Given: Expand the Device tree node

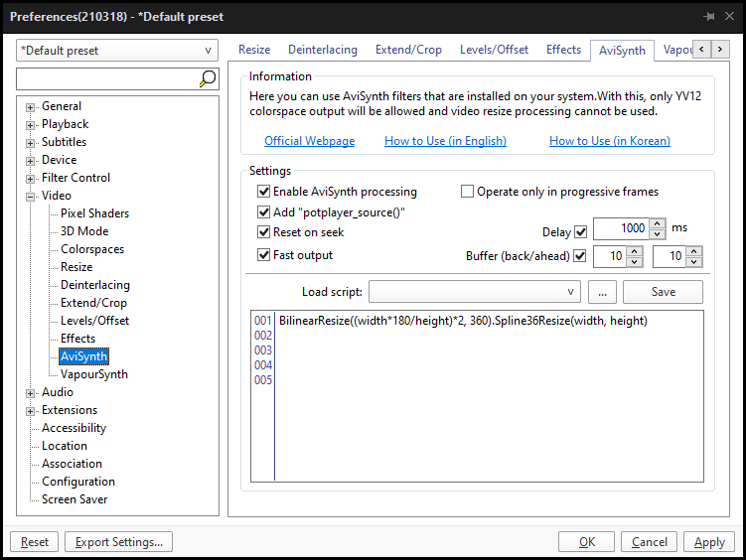Looking at the screenshot, I should click(30, 161).
